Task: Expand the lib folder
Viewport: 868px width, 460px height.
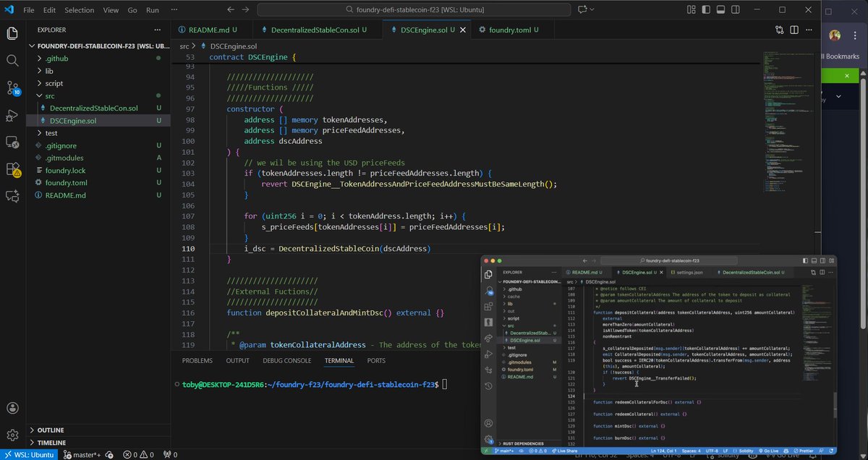Action: point(49,71)
